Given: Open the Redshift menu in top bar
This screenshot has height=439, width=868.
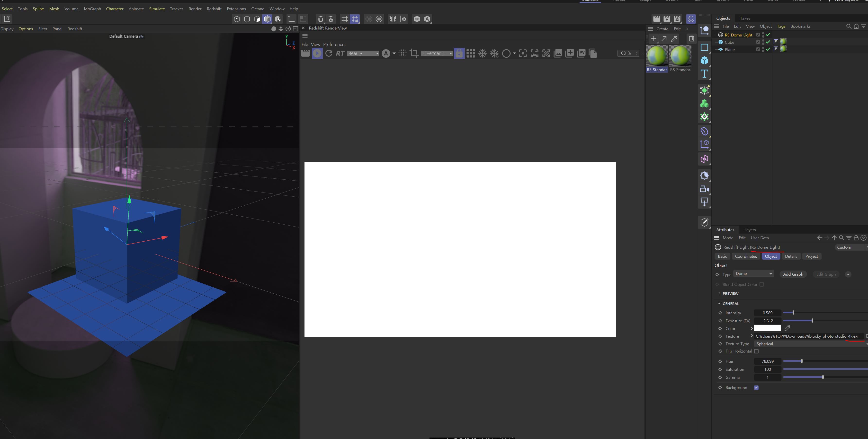Looking at the screenshot, I should point(214,9).
